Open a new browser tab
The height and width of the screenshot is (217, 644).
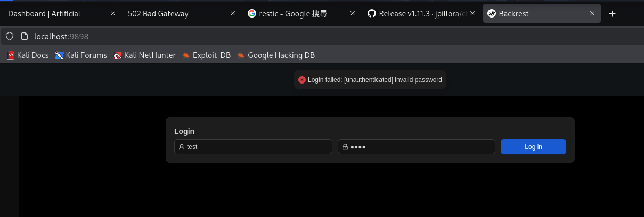click(613, 14)
